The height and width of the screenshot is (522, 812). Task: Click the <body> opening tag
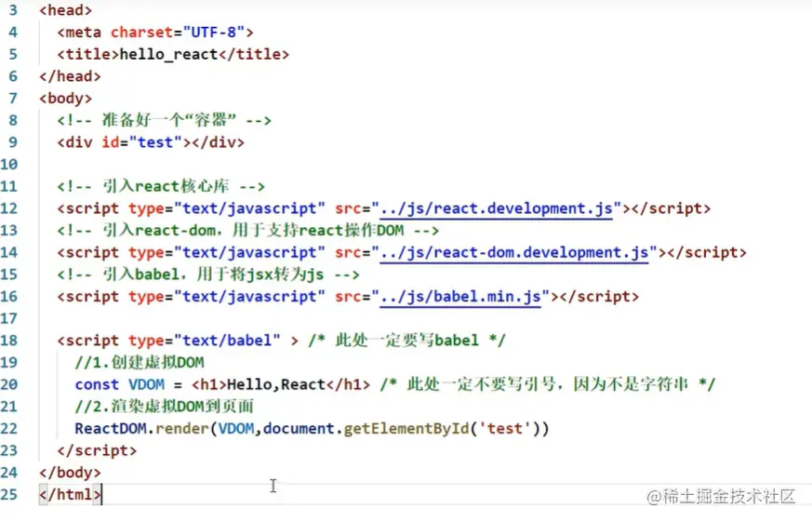click(66, 99)
